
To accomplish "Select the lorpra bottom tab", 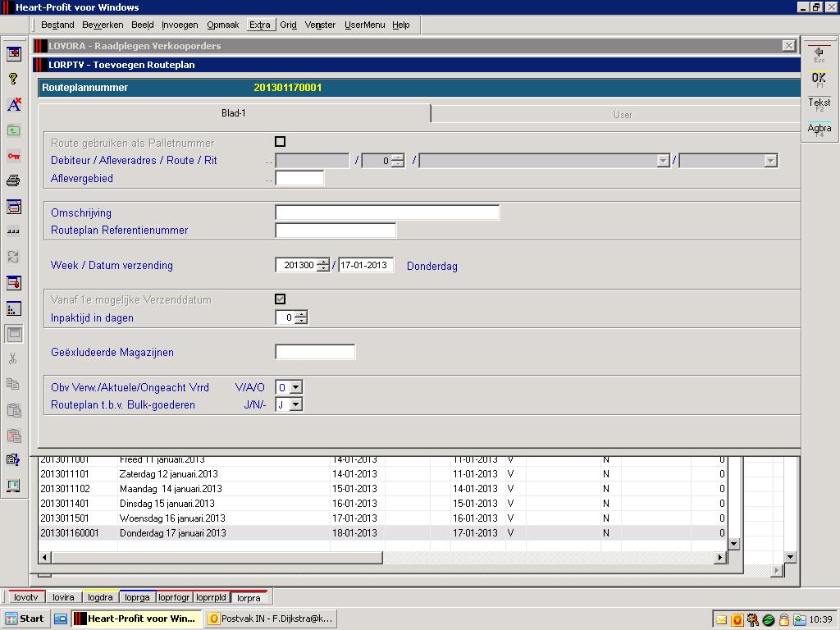I will tap(249, 597).
